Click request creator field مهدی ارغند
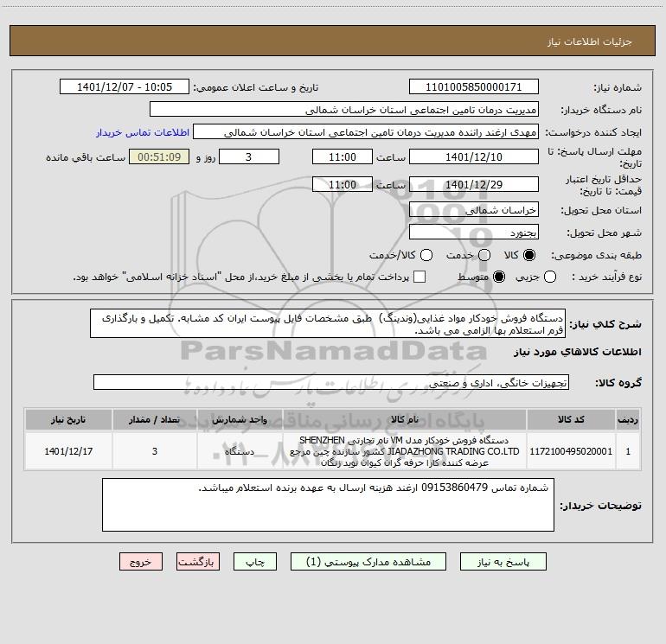 [366, 132]
